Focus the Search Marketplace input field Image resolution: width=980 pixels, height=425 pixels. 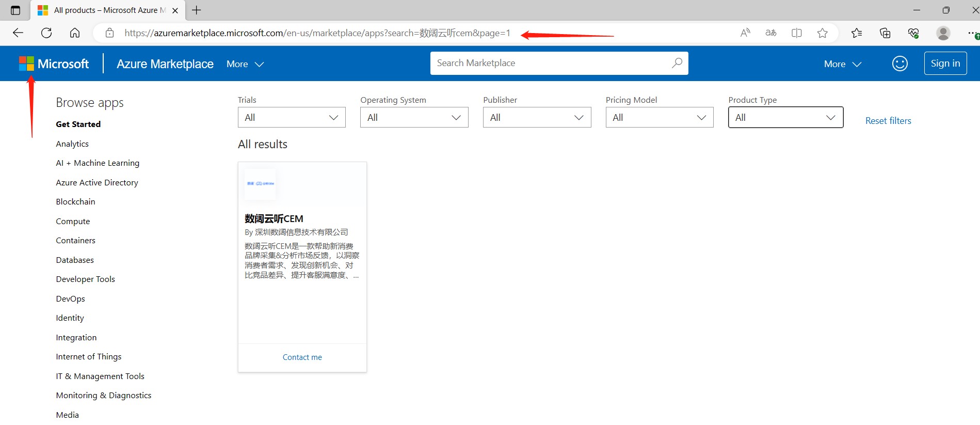(550, 63)
